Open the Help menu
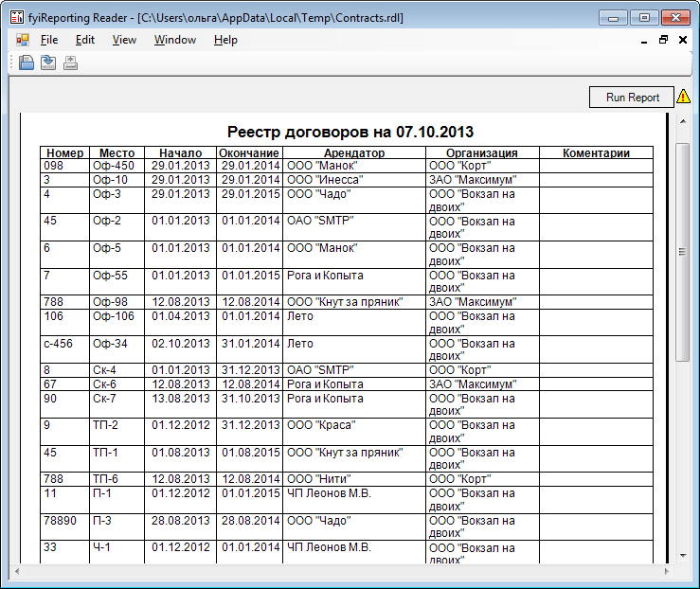This screenshot has height=589, width=700. (225, 40)
